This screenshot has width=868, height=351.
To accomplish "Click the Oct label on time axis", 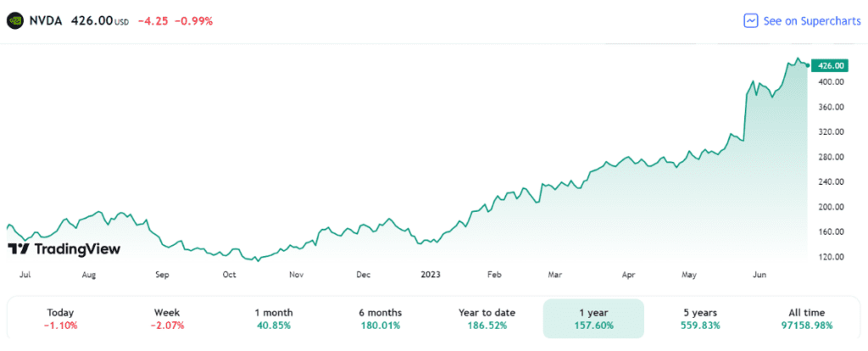I will pos(229,275).
